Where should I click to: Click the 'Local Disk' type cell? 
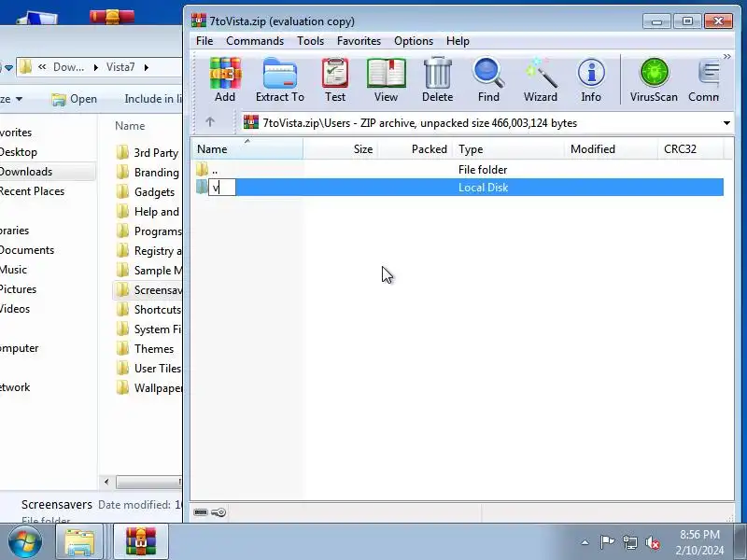tap(483, 188)
